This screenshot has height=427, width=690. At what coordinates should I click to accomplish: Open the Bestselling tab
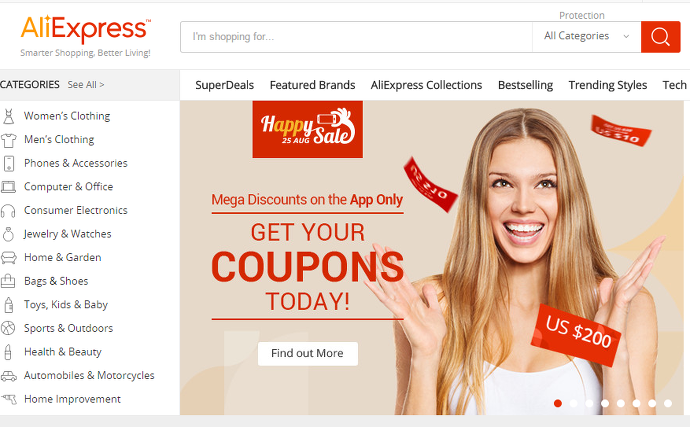coord(525,85)
